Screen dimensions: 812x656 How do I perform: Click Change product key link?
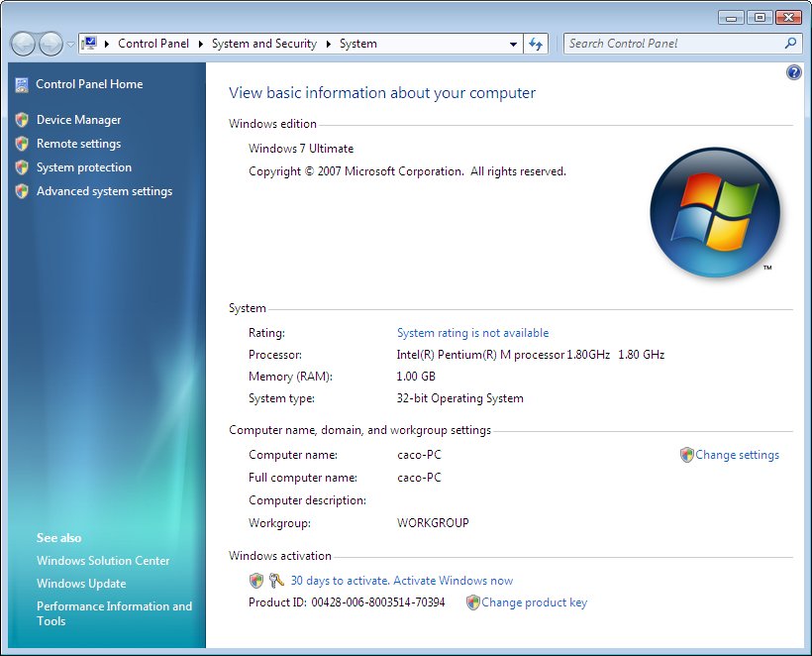[535, 602]
